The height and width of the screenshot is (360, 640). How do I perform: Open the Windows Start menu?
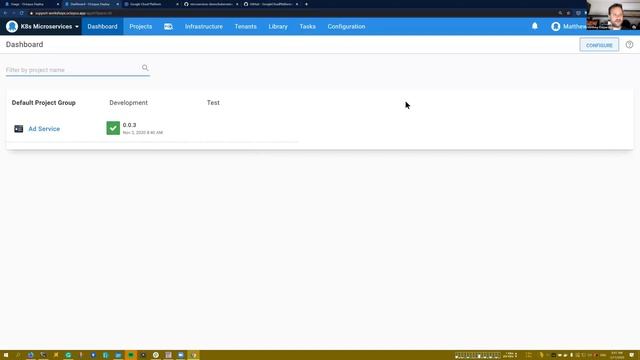(6, 355)
